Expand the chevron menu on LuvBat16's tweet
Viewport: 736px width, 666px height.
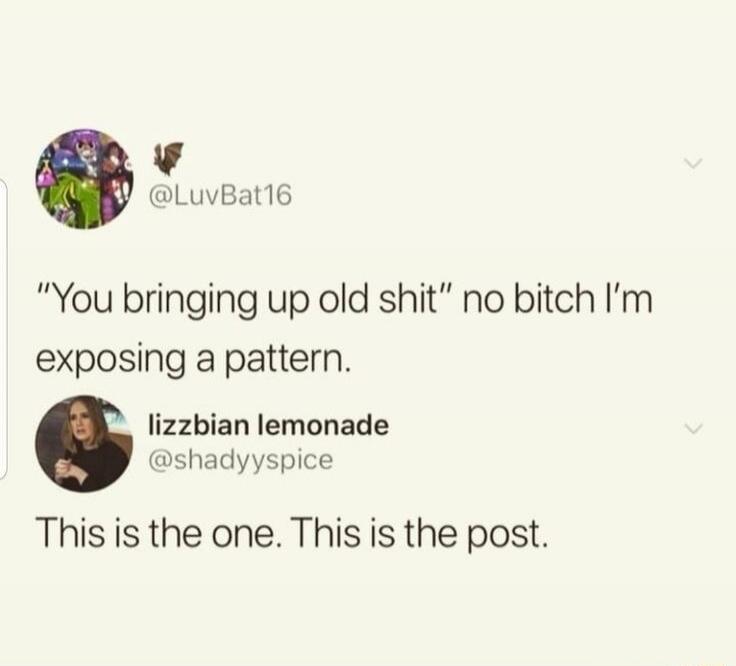[x=693, y=164]
